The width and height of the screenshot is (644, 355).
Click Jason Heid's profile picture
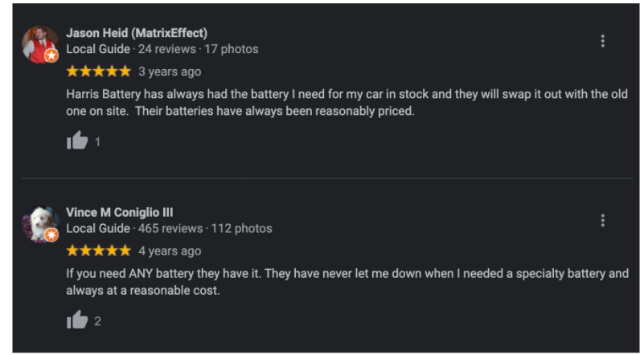[x=39, y=43]
